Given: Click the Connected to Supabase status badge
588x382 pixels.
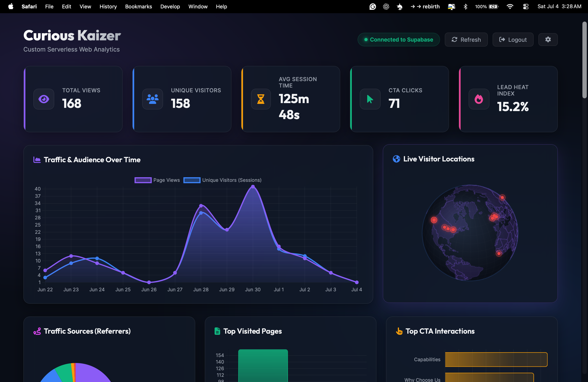Looking at the screenshot, I should click(399, 40).
